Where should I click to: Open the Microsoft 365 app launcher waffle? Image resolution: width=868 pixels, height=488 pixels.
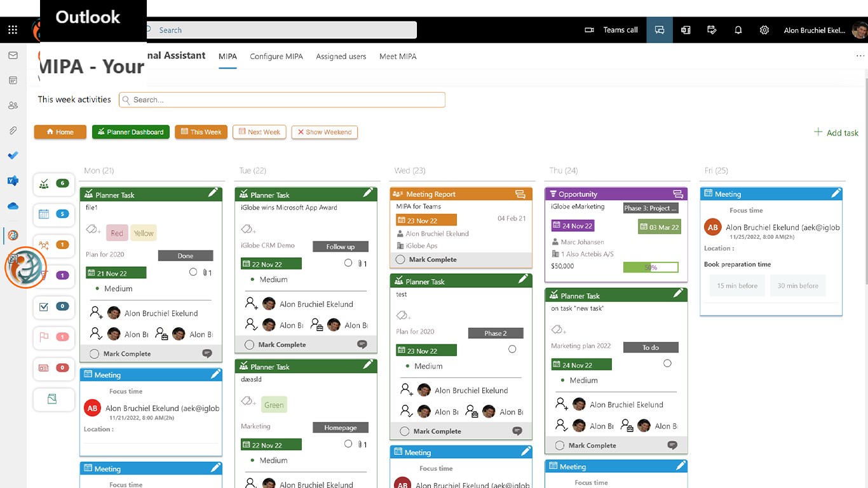pos(13,30)
